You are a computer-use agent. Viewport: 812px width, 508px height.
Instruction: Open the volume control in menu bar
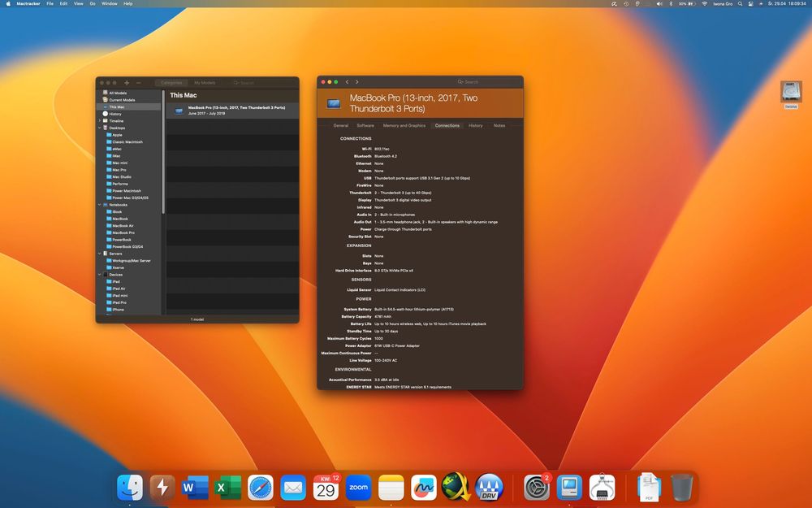pos(659,3)
